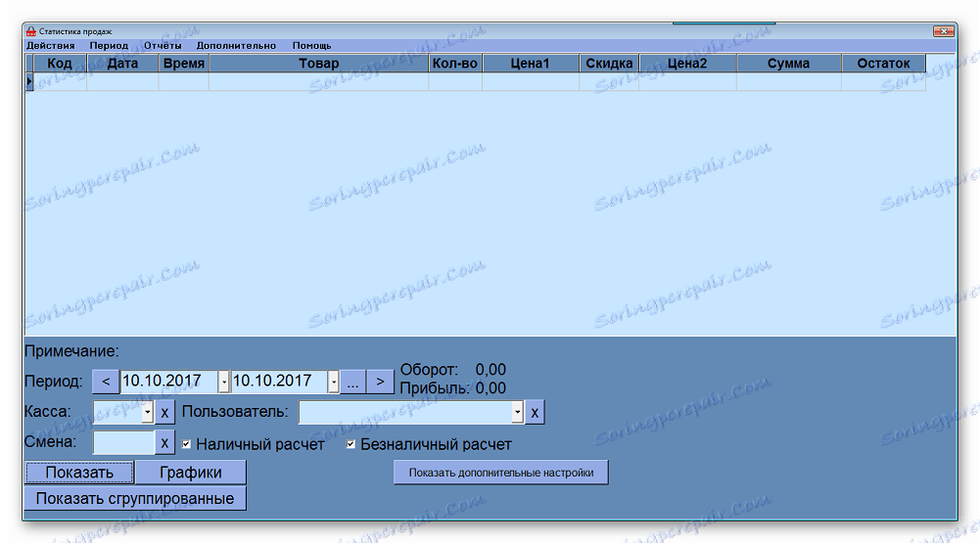Open period selection with ... button
Screen dimensions: 980x543
pos(352,382)
